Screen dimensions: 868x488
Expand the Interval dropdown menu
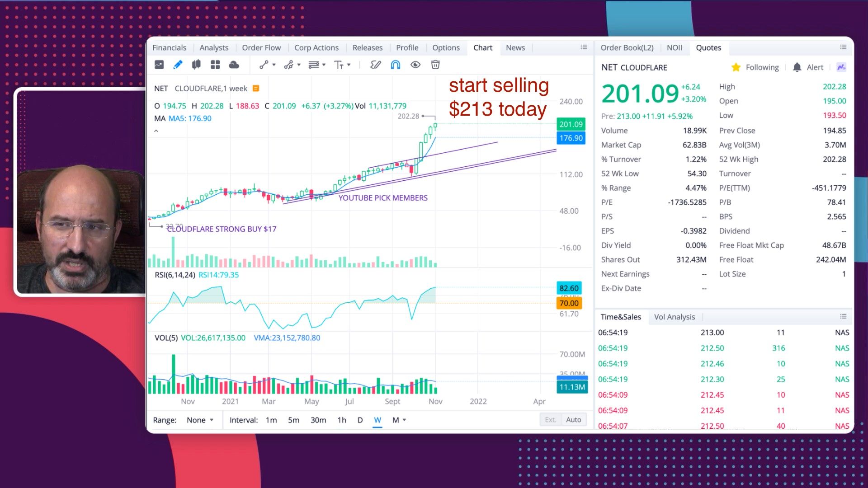click(x=404, y=419)
